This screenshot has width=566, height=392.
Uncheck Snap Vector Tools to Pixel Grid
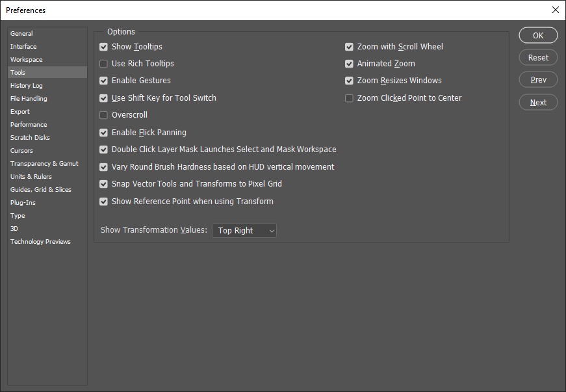click(x=104, y=184)
